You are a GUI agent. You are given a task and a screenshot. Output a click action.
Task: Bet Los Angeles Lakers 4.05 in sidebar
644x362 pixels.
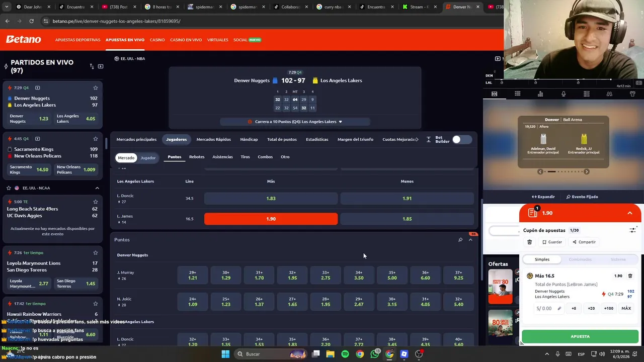[76, 119]
